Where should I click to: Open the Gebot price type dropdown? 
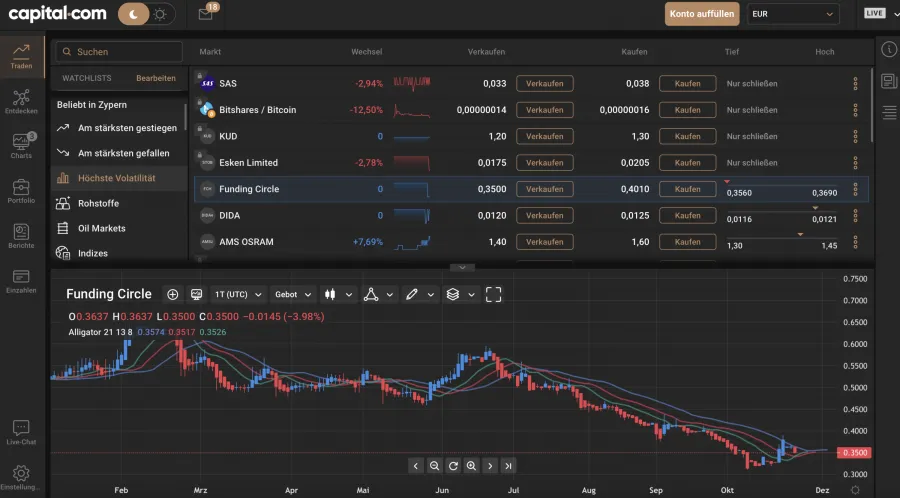tap(293, 294)
